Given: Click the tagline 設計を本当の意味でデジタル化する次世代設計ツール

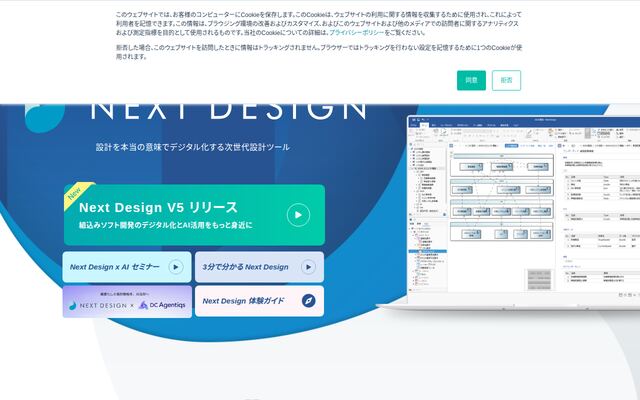Looking at the screenshot, I should pos(193,147).
